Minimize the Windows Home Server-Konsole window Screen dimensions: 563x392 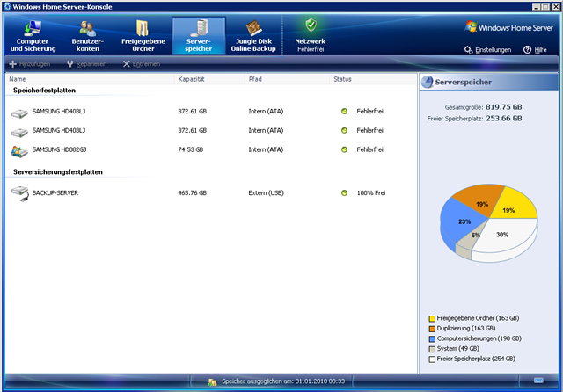[x=536, y=6]
